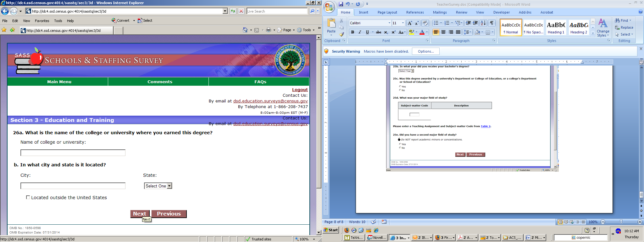The height and width of the screenshot is (242, 644).
Task: Open the State Select One dropdown
Action: 169,186
